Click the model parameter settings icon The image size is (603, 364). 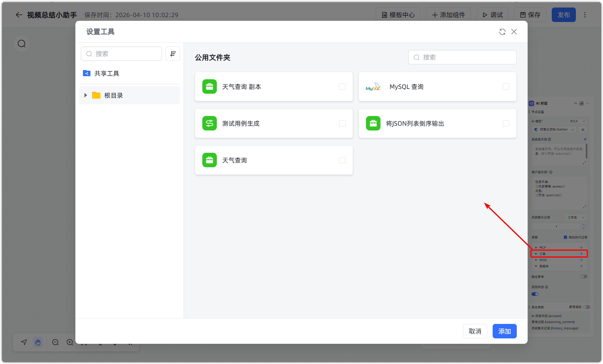coord(583,130)
